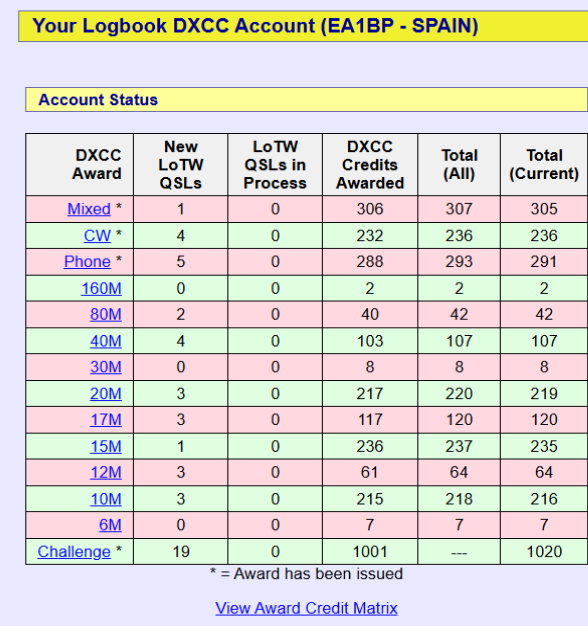The image size is (588, 626).
Task: Open the CW award link
Action: click(x=97, y=236)
